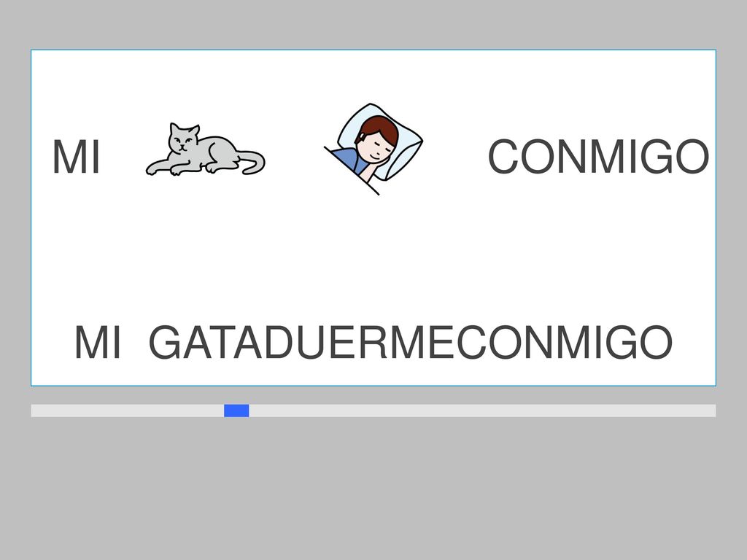
Task: Click the cat's head in the pictogram
Action: coord(183,138)
